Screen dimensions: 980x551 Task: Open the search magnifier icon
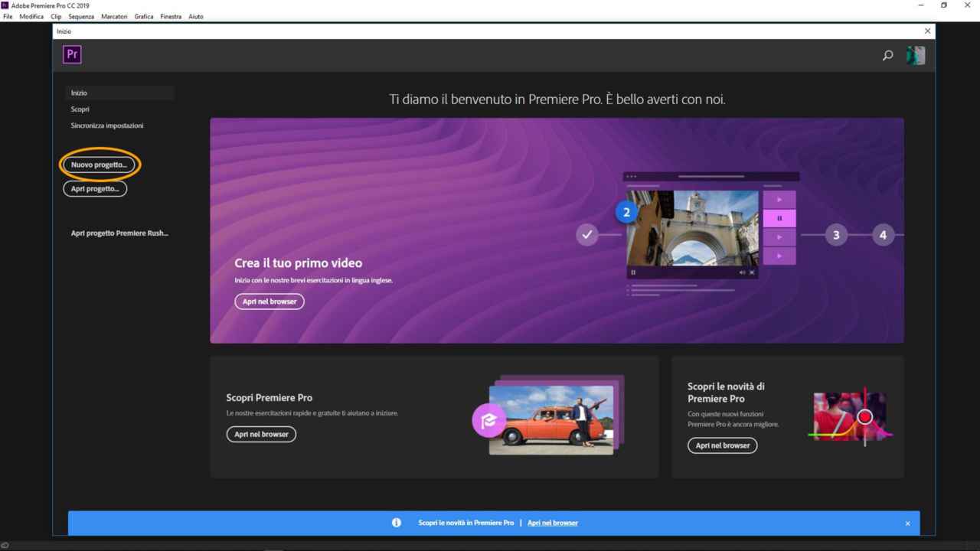888,55
